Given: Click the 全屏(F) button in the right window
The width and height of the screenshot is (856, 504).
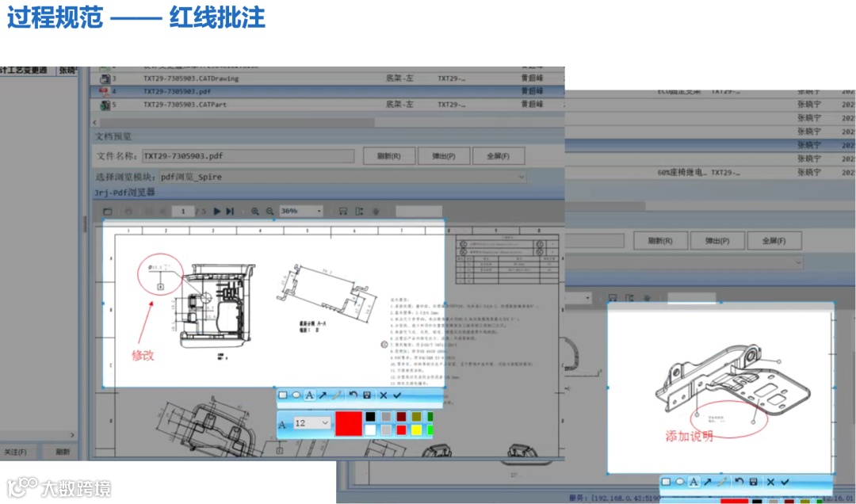Looking at the screenshot, I should tap(774, 241).
